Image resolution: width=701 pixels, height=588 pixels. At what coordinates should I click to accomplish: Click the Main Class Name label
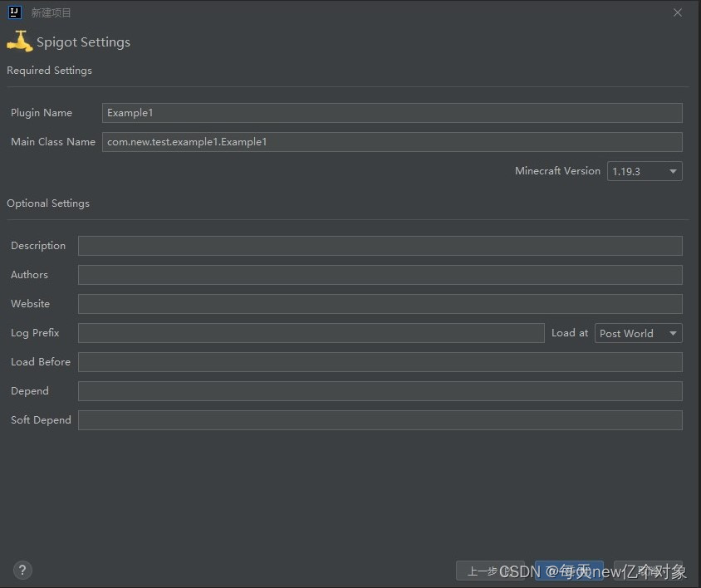pos(53,142)
